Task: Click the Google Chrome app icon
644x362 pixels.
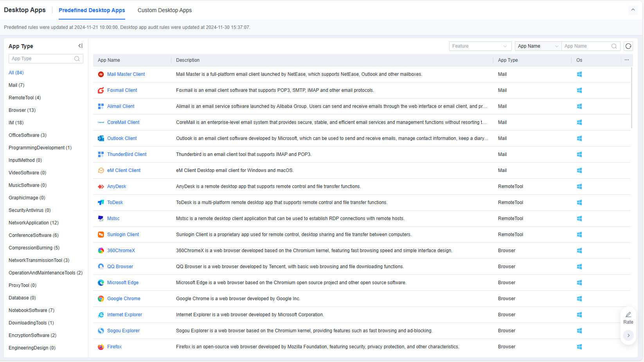Action: pos(101,299)
